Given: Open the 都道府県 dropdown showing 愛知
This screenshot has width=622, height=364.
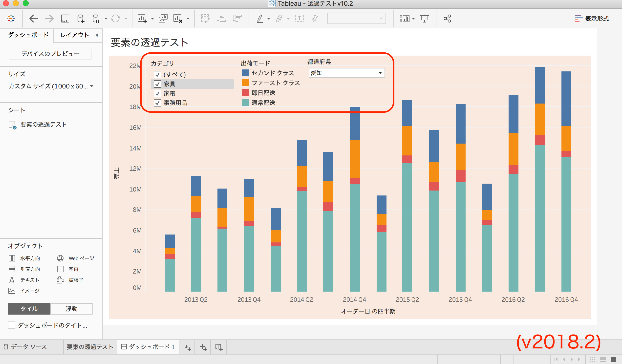Looking at the screenshot, I should [380, 73].
